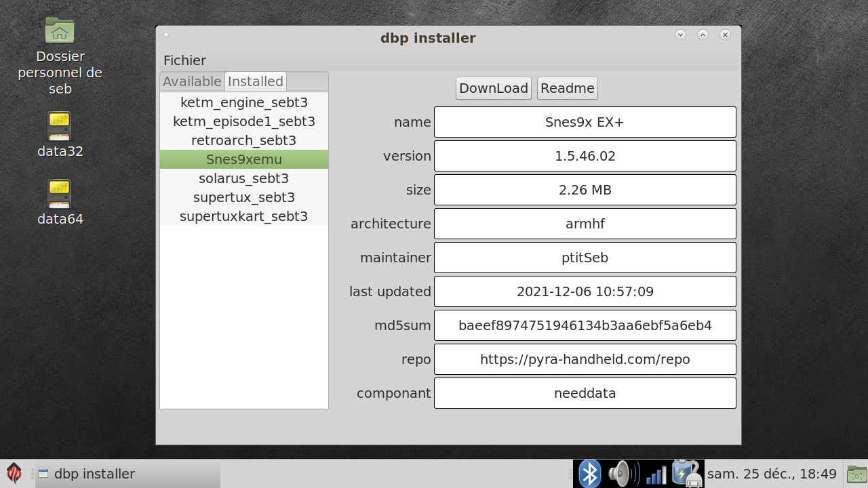Click the repo URL field
The width and height of the screenshot is (868, 488).
coord(585,359)
